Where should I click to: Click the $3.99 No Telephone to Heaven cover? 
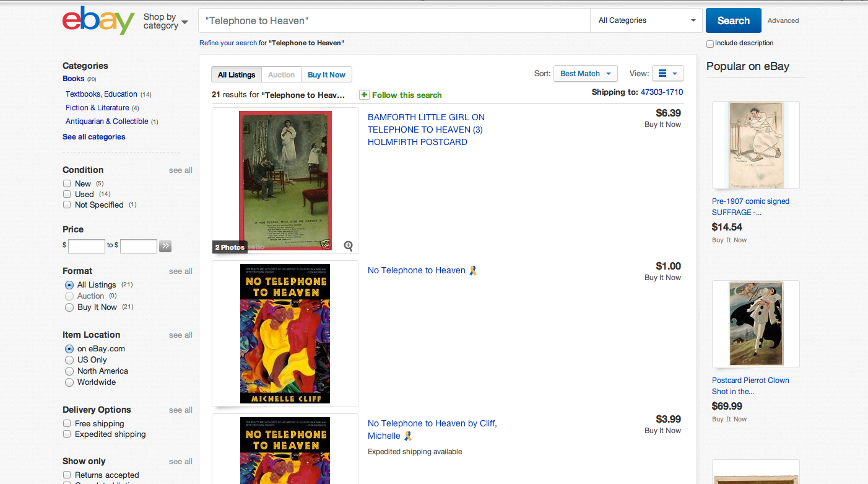[285, 451]
